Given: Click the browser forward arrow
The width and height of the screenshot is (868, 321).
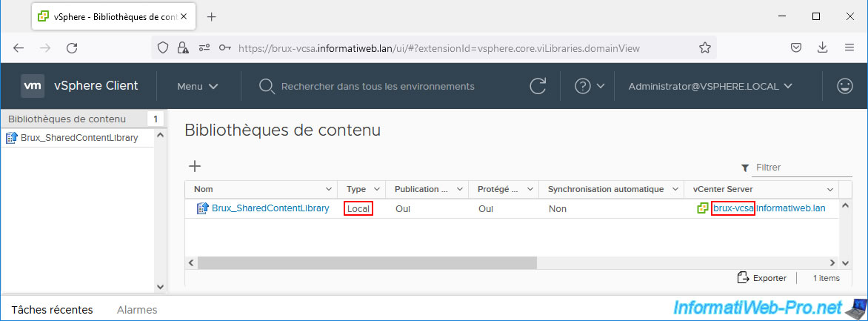Looking at the screenshot, I should tap(45, 48).
